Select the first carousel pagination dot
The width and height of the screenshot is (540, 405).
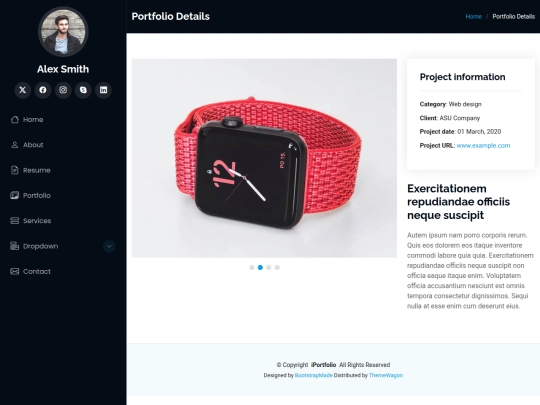[x=252, y=267]
